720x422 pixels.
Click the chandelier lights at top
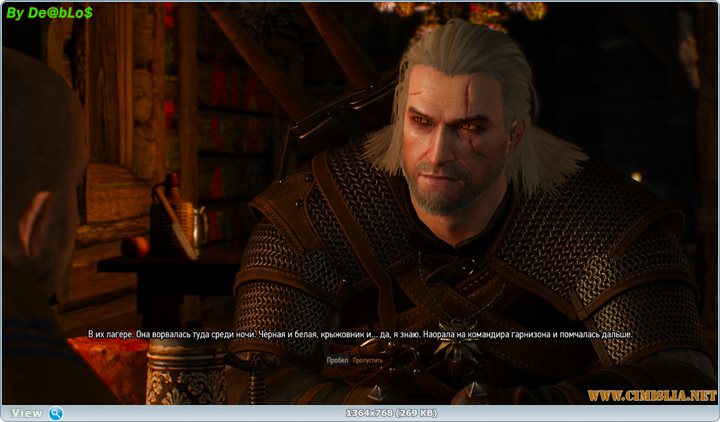[x=460, y=12]
